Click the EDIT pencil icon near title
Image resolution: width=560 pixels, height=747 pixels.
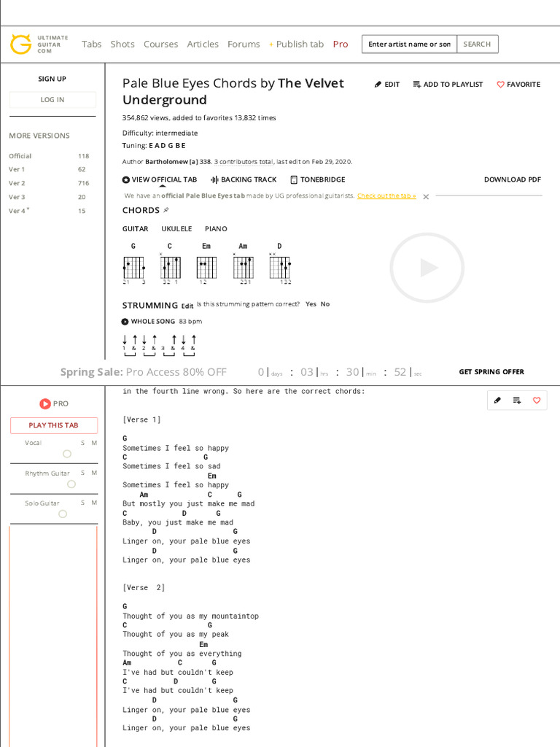378,85
